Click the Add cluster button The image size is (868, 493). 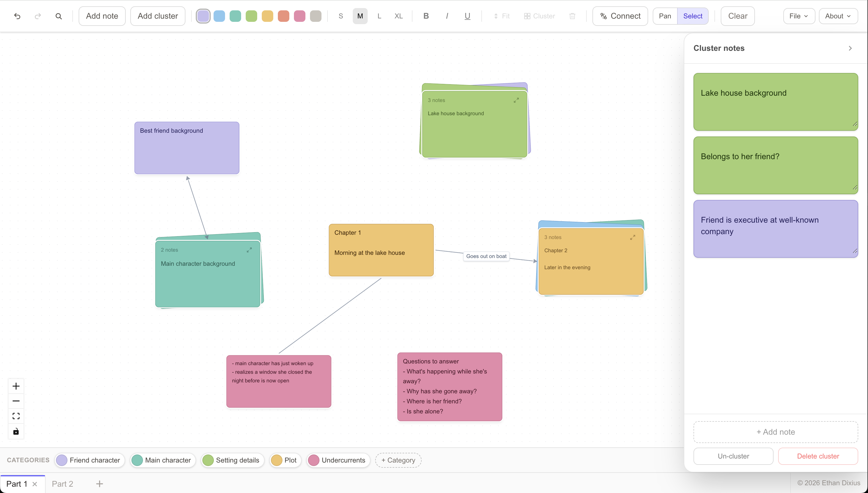tap(158, 16)
